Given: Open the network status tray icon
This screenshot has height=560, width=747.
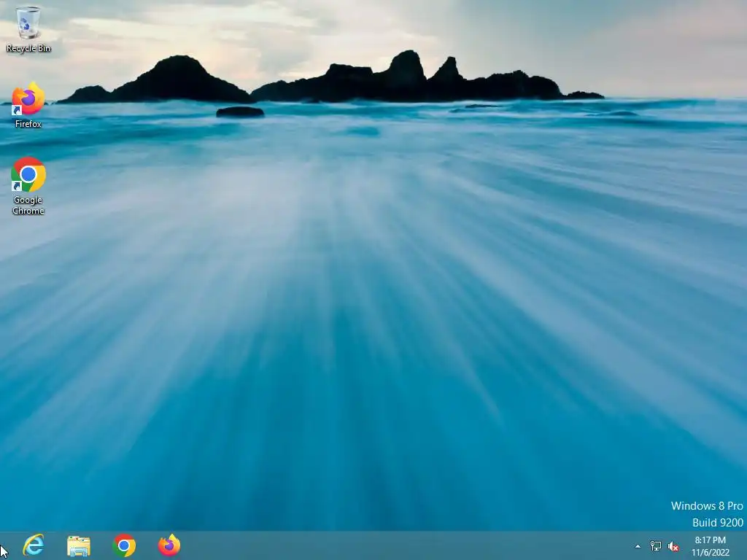Looking at the screenshot, I should click(x=656, y=546).
